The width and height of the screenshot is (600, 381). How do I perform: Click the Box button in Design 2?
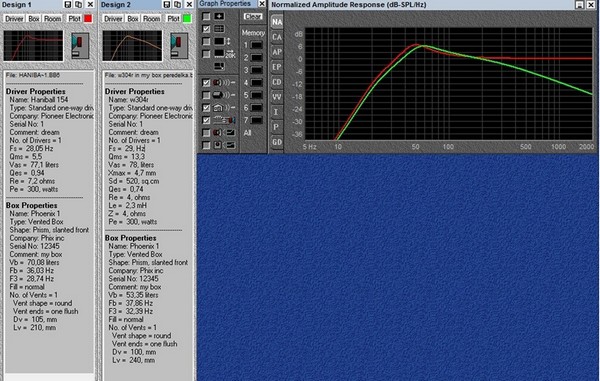point(133,19)
